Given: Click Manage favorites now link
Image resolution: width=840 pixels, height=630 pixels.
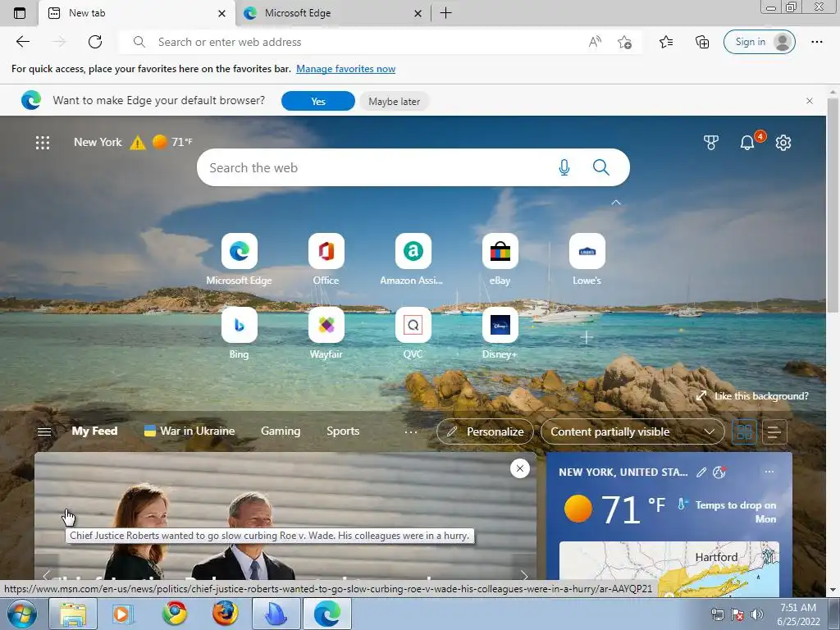Looking at the screenshot, I should click(345, 69).
